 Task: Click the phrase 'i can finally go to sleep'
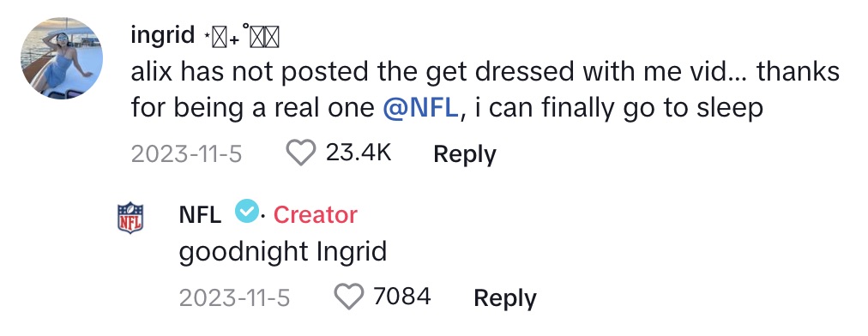click(614, 109)
